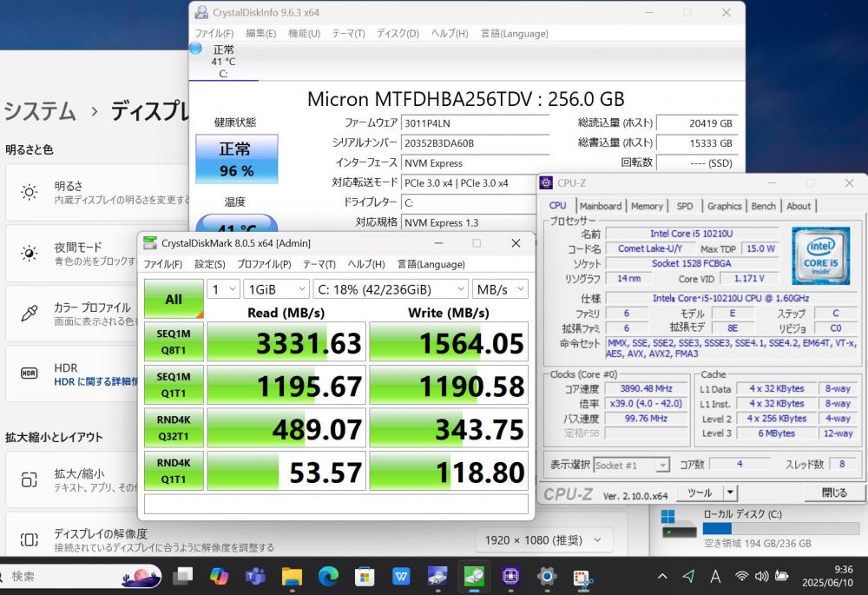The image size is (868, 595).
Task: Open File Explorer from the taskbar
Action: (292, 576)
